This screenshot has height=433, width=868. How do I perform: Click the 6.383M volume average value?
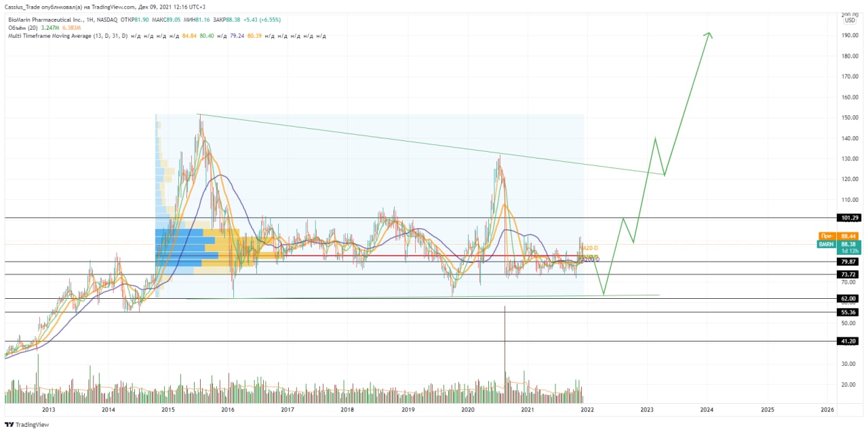click(71, 28)
